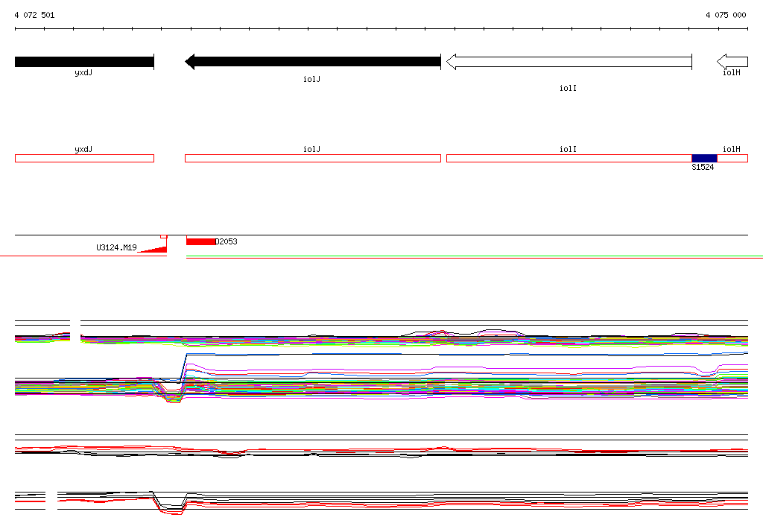Click the red-outlined iolI annotation box
The width and height of the screenshot is (763, 532).
pyautogui.click(x=569, y=158)
